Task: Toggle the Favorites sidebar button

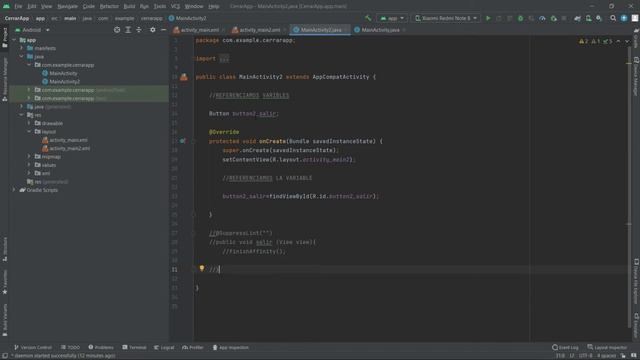Action: (x=4, y=282)
